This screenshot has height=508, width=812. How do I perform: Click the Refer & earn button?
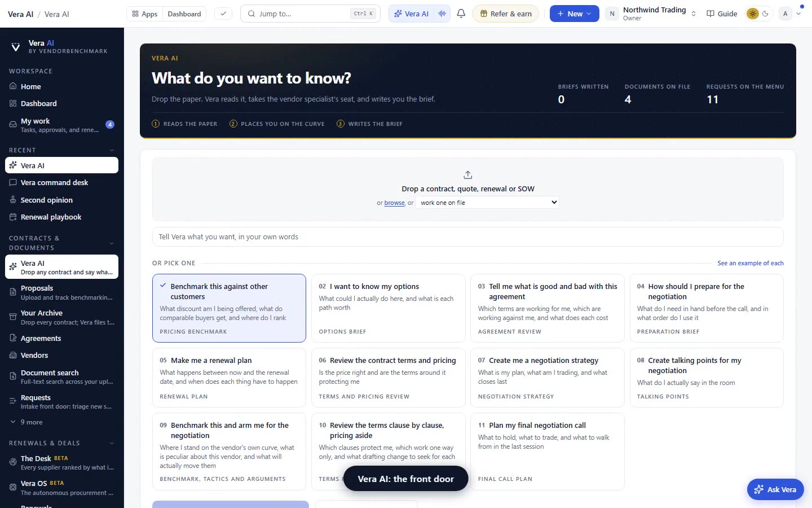(x=505, y=14)
